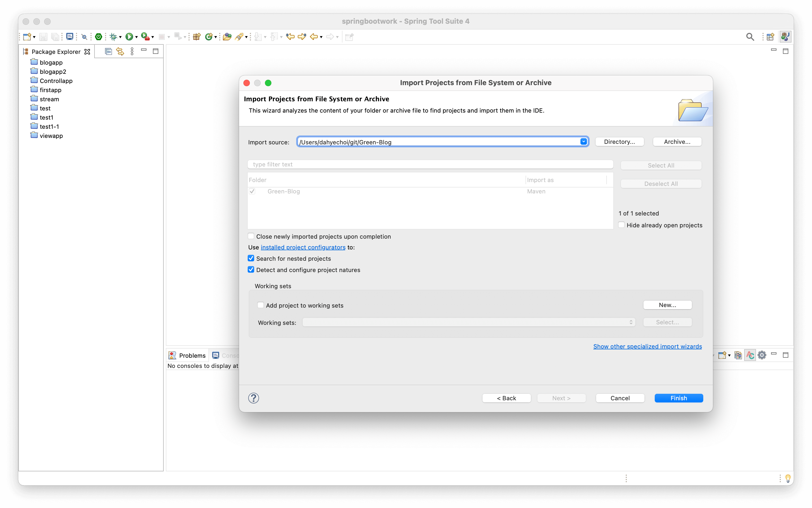Click the Back navigation arrow icon
The width and height of the screenshot is (812, 508).
click(x=314, y=37)
